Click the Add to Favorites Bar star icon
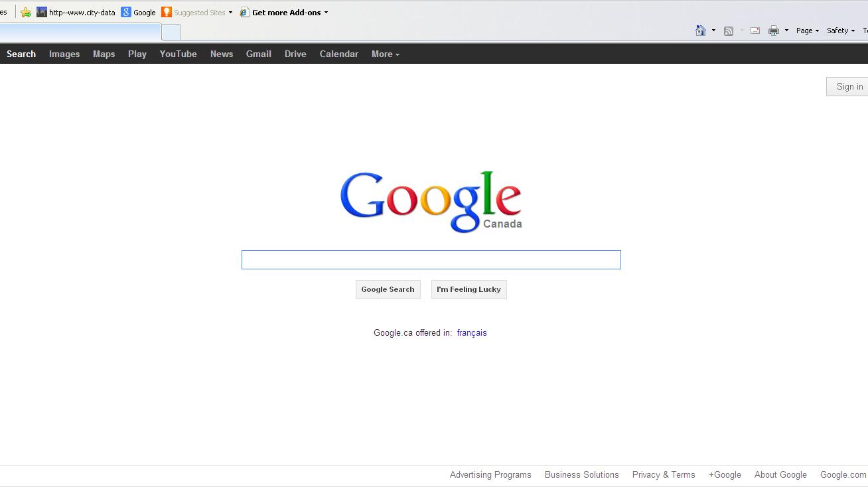868x487 pixels. point(26,12)
